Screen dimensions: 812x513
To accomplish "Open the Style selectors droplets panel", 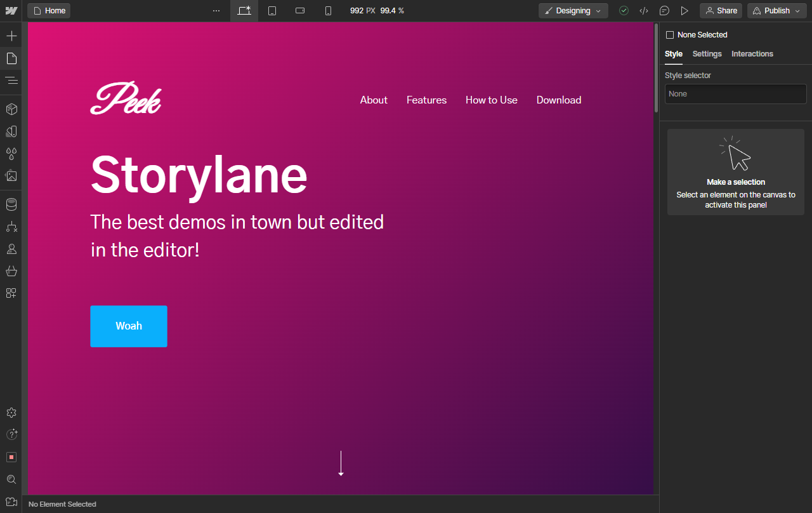I will pos(11,154).
